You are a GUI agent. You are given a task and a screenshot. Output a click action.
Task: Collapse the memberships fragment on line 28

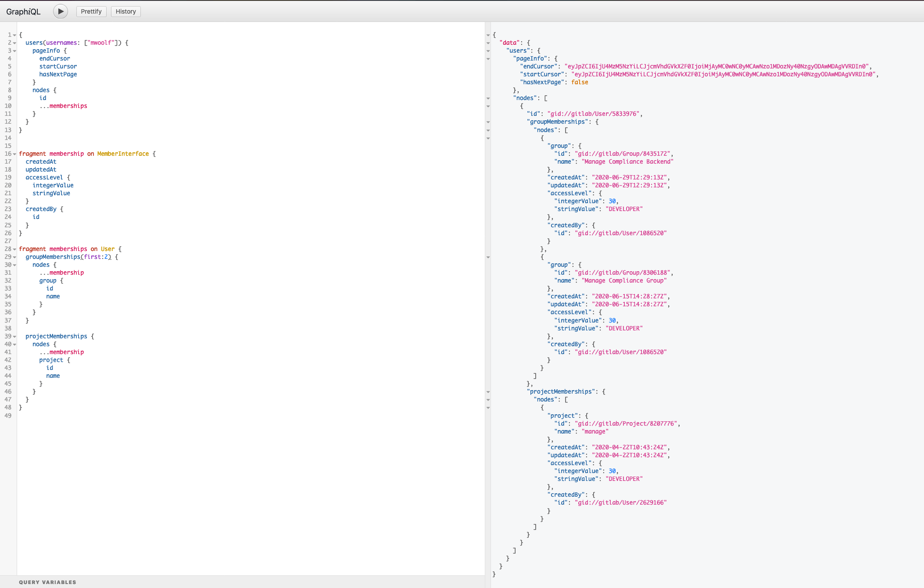(x=14, y=249)
